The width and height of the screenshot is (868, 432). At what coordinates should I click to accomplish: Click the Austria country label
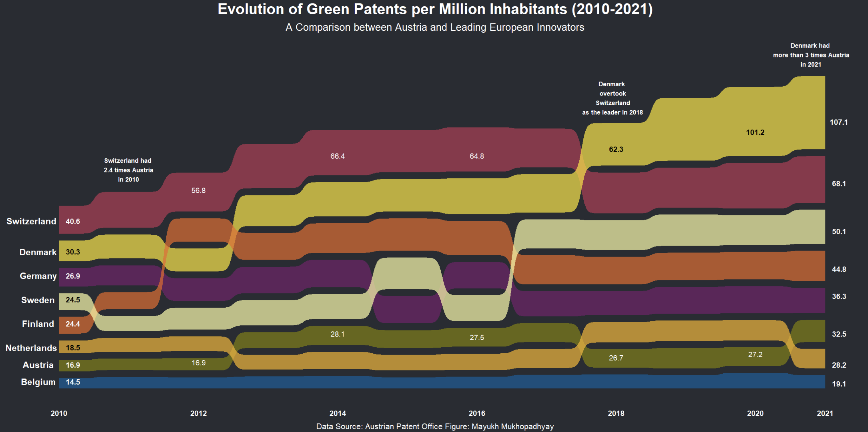point(38,365)
